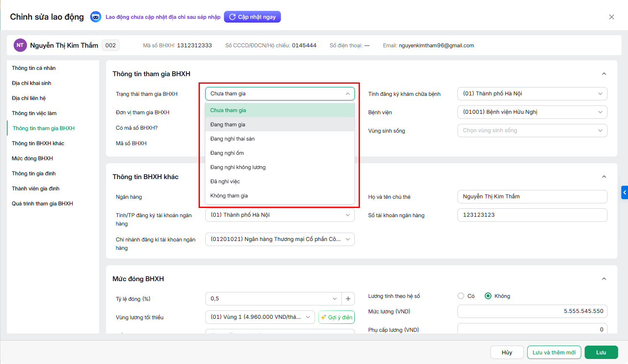Viewport: 628px width, 364px height.
Task: Choose the Đang nghỉ ốm option
Action: (x=280, y=153)
